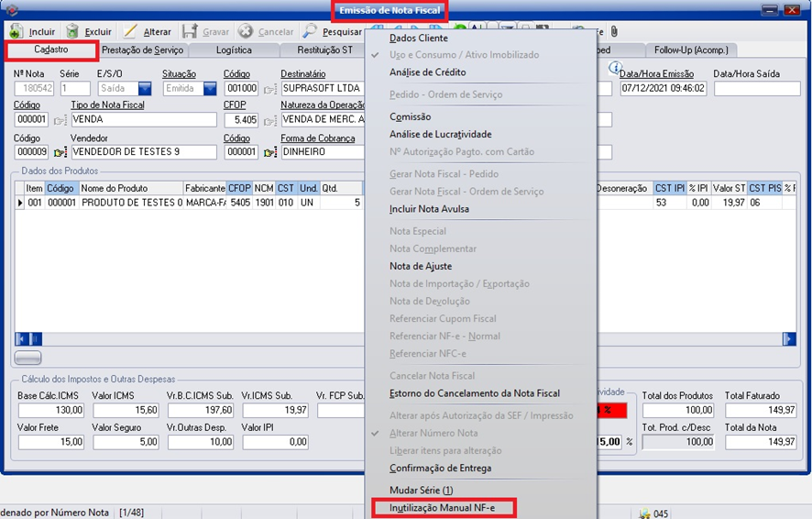The image size is (812, 519).
Task: Open the Logística tab
Action: [x=234, y=50]
